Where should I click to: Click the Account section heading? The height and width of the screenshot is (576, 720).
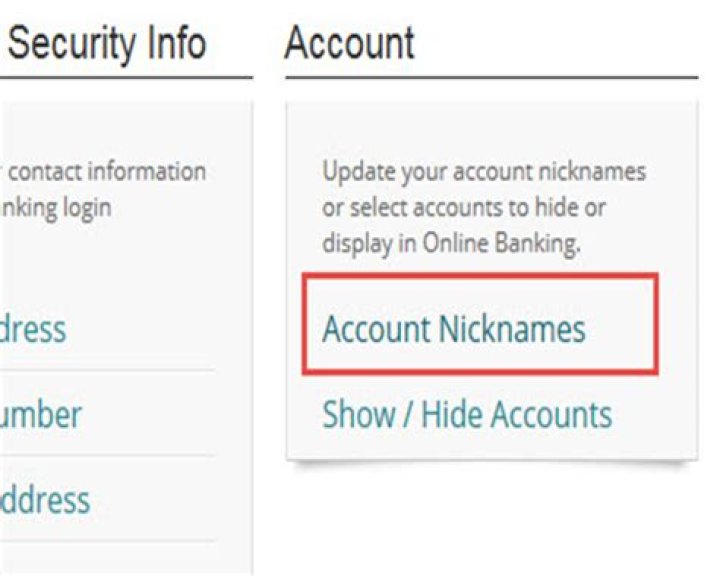pyautogui.click(x=349, y=44)
